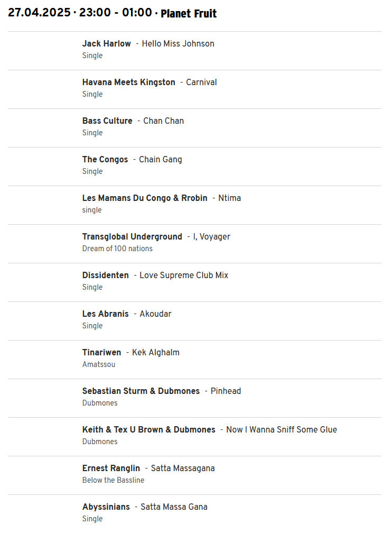Click Les Abranis artist name
The height and width of the screenshot is (533, 392).
105,314
